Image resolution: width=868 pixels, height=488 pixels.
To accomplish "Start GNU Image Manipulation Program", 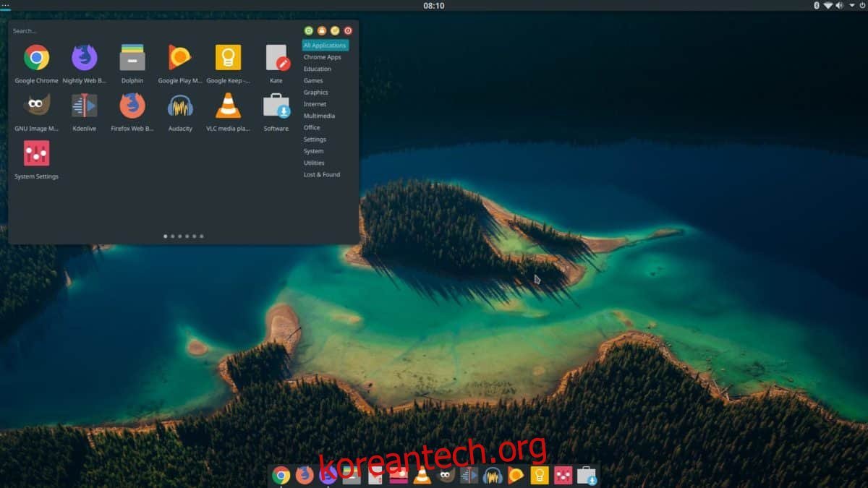I will click(x=37, y=110).
